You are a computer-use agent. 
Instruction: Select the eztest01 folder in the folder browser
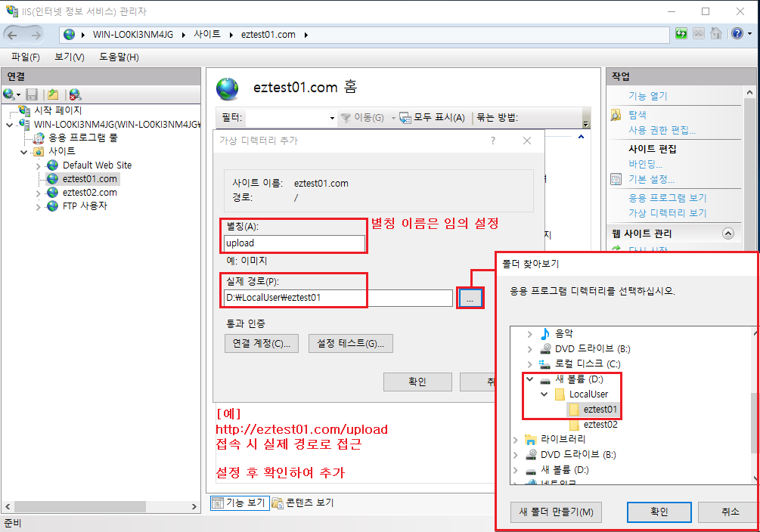tap(600, 410)
